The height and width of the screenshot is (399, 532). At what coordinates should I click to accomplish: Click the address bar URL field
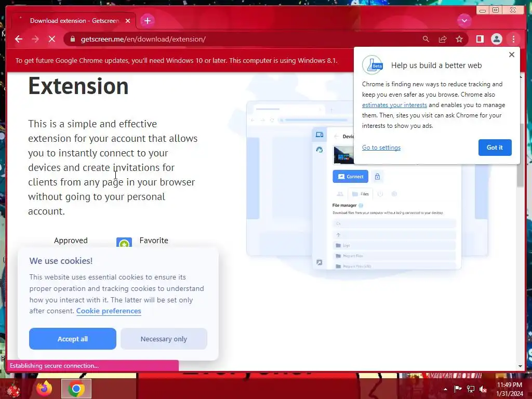click(243, 39)
